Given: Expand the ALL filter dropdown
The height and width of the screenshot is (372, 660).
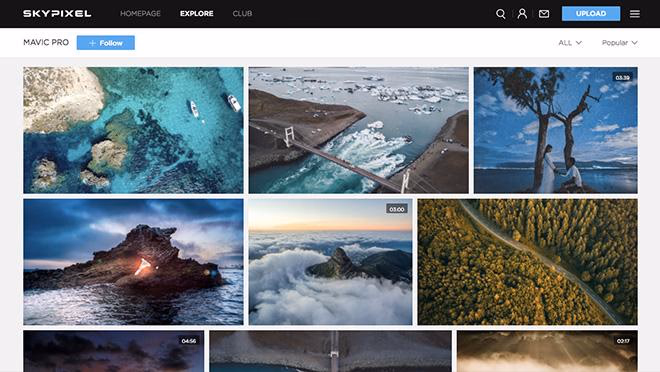Looking at the screenshot, I should [x=570, y=43].
